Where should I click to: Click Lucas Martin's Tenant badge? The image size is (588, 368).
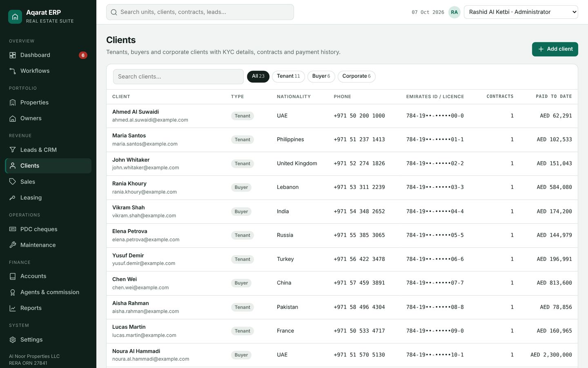[x=243, y=331]
